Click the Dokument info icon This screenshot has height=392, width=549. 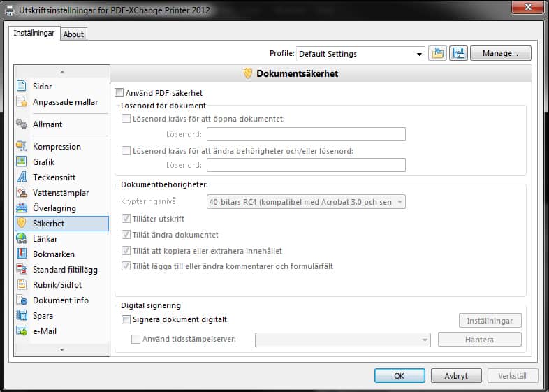pyautogui.click(x=22, y=300)
